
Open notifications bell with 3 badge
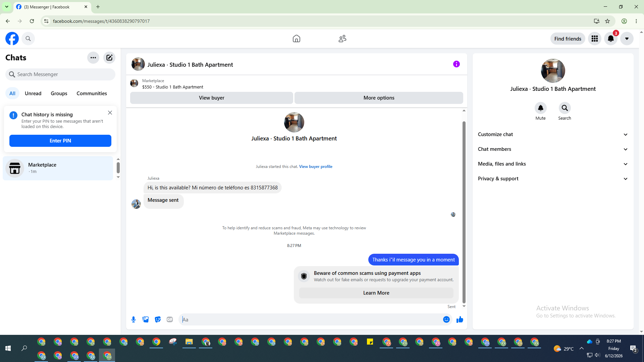(611, 39)
